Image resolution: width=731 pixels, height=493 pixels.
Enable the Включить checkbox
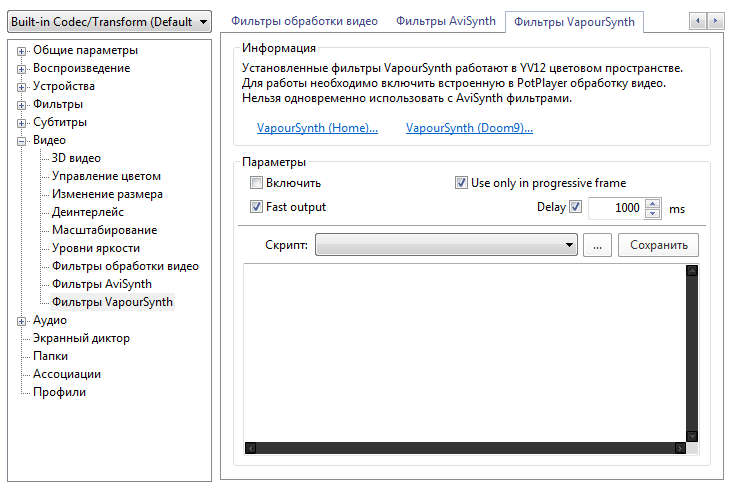coord(257,183)
